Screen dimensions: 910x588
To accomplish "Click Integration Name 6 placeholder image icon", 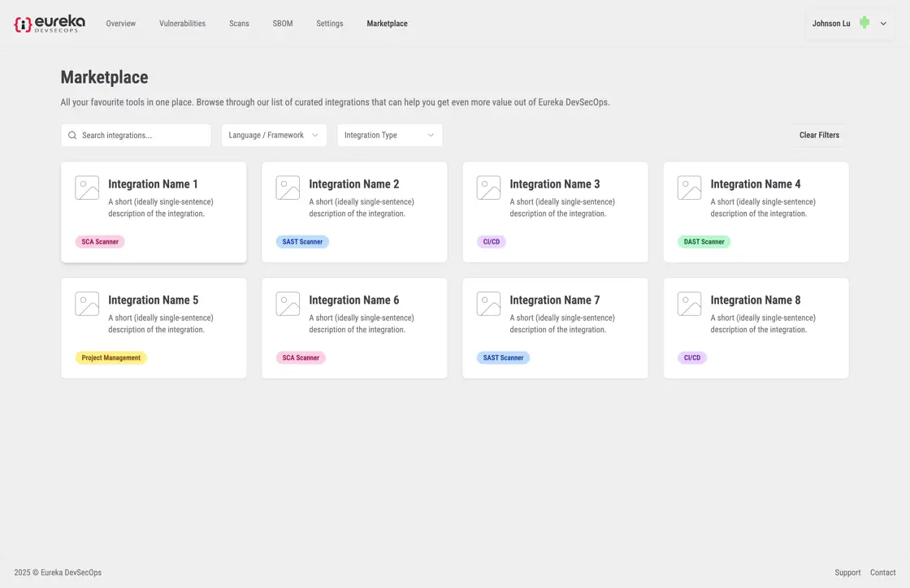I will (x=288, y=304).
